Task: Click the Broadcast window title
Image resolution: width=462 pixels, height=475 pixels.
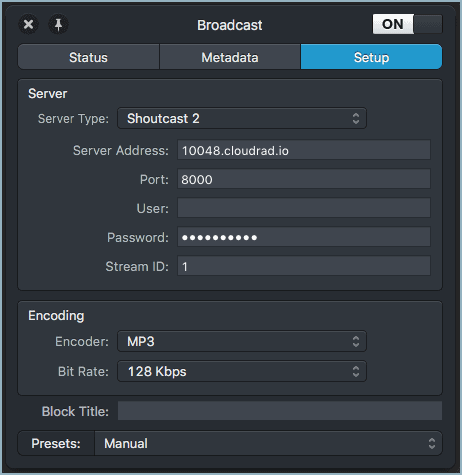Action: tap(230, 25)
